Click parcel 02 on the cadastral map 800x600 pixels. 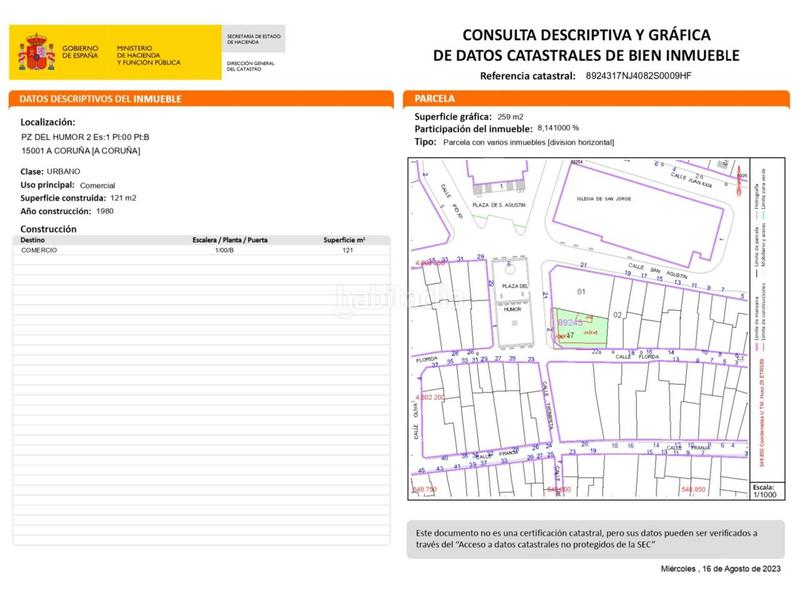click(x=618, y=315)
